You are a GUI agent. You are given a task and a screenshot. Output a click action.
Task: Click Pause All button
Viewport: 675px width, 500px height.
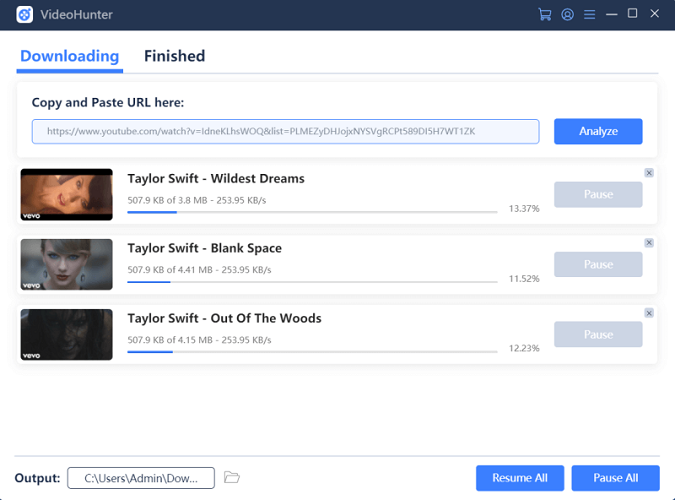coord(615,478)
